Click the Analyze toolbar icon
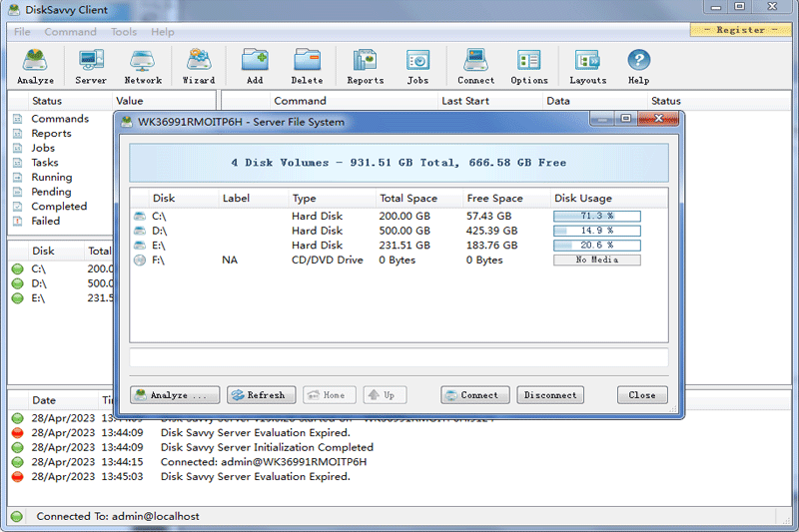The height and width of the screenshot is (532, 799). pos(35,66)
